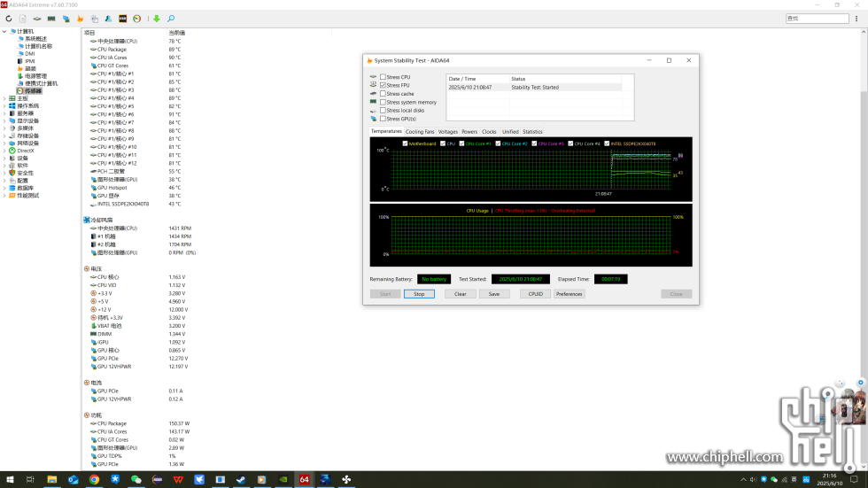Select DMI tree item
868x488 pixels.
click(x=30, y=54)
